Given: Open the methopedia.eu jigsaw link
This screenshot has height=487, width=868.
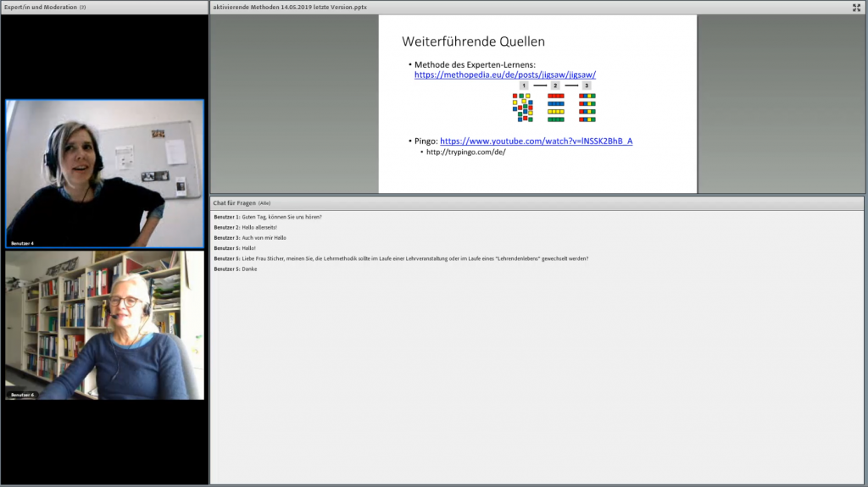Looking at the screenshot, I should click(x=505, y=75).
